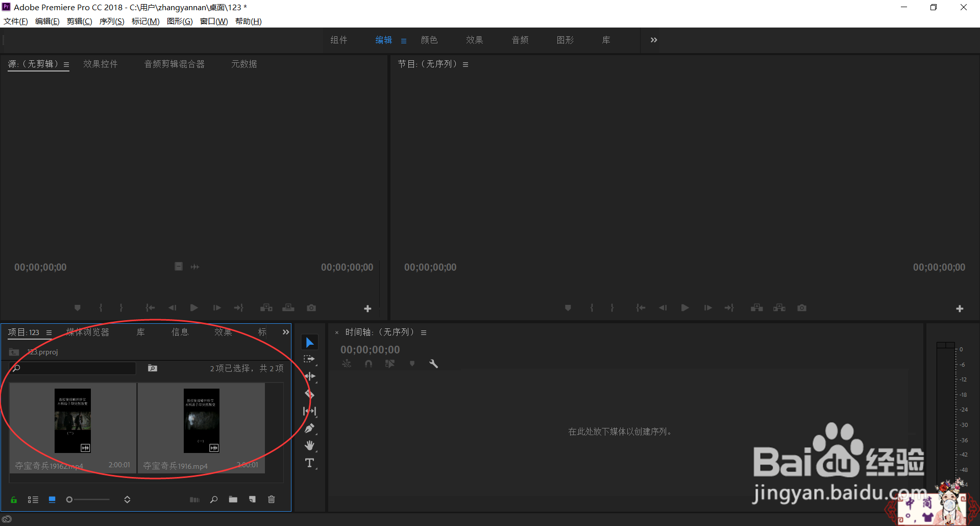The image size is (980, 526).
Task: Click the New Item icon in project panel
Action: pos(252,499)
